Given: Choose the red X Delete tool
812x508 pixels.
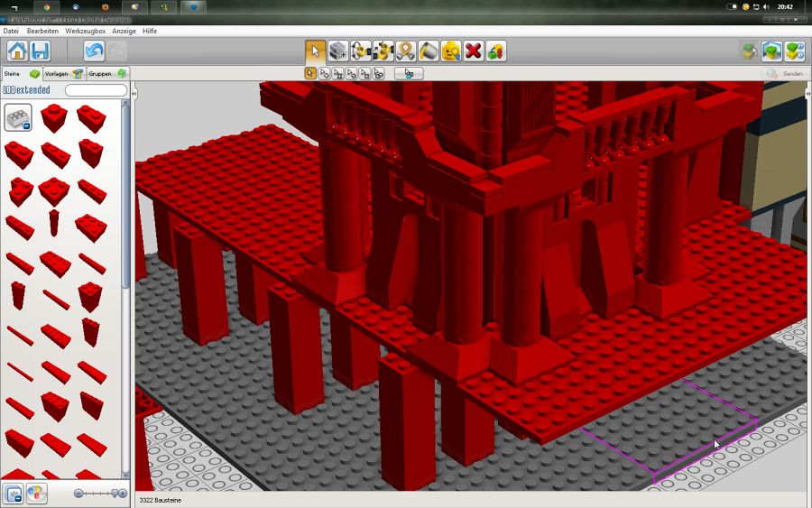Looking at the screenshot, I should pyautogui.click(x=473, y=51).
